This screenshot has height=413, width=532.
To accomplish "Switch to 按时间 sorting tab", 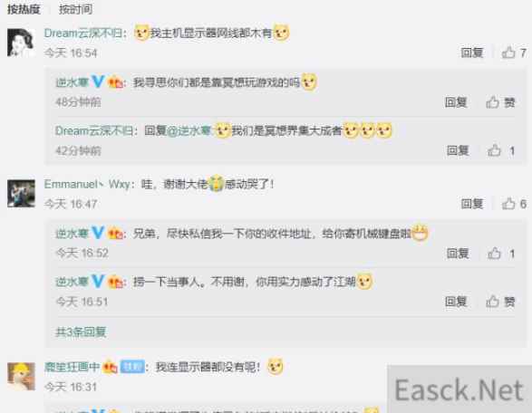I will point(75,9).
